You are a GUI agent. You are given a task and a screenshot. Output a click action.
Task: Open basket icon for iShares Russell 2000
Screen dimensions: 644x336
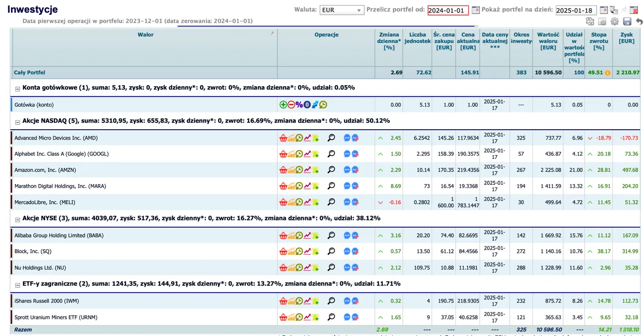click(x=283, y=301)
